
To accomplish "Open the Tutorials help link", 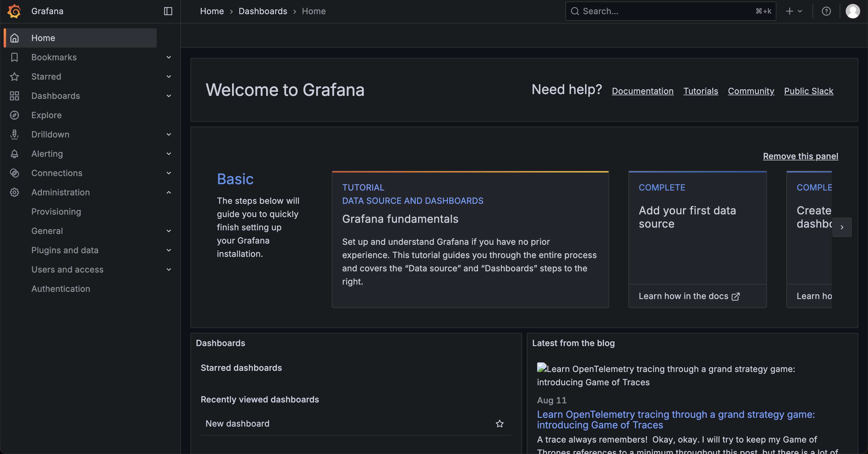I will [x=700, y=91].
